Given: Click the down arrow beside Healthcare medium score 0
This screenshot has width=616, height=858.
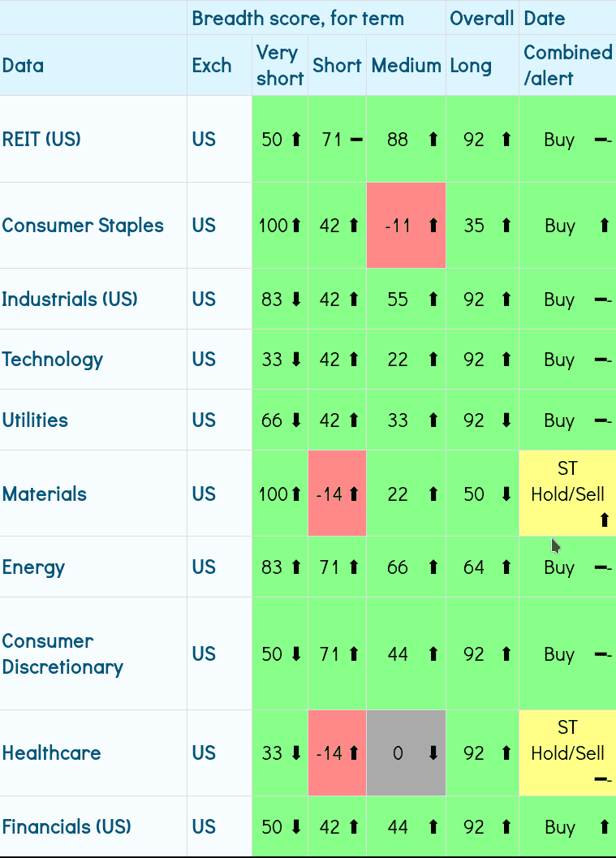Looking at the screenshot, I should point(433,753).
